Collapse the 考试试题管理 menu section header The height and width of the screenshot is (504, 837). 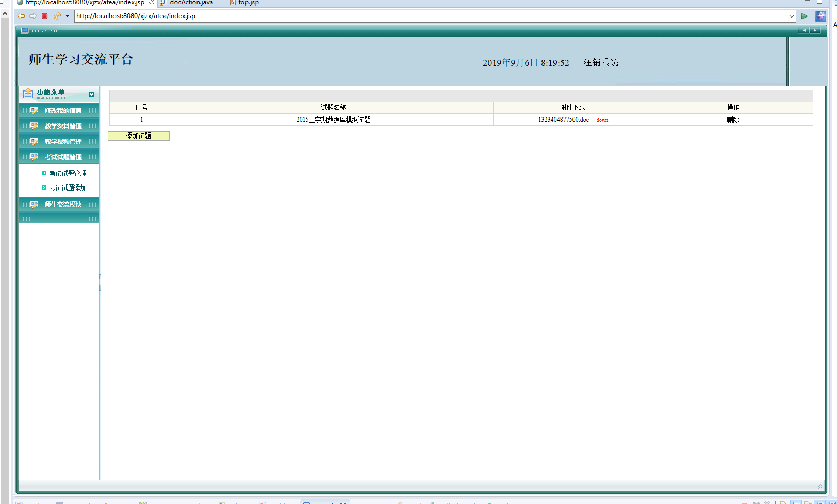coord(59,157)
